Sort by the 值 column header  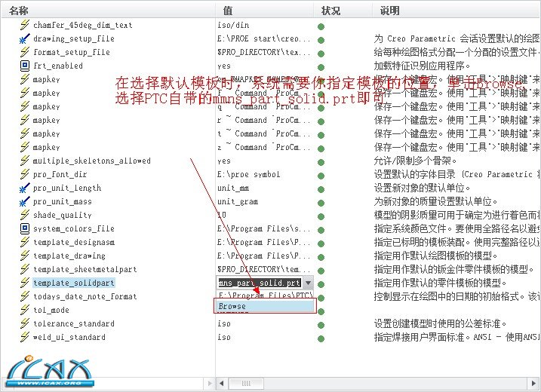228,11
